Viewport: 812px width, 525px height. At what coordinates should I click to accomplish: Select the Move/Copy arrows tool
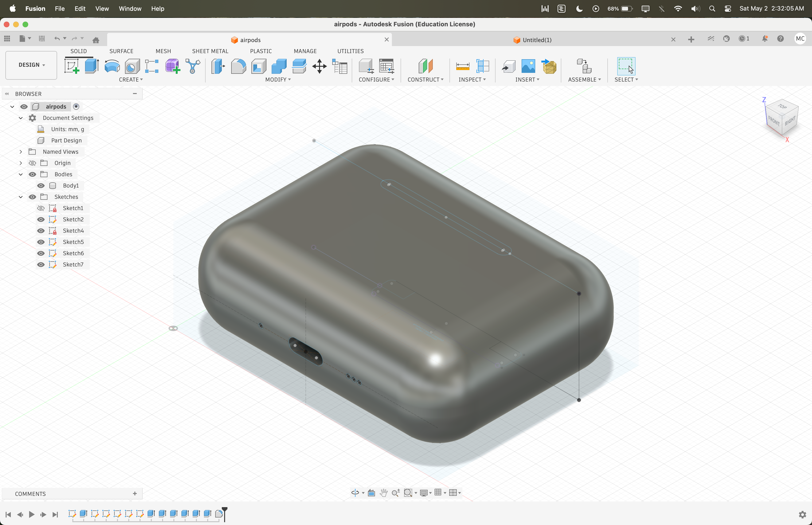319,66
